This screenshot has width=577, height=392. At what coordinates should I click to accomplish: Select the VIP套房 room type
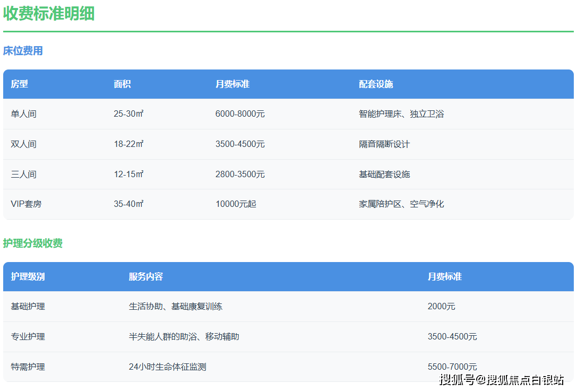click(26, 204)
